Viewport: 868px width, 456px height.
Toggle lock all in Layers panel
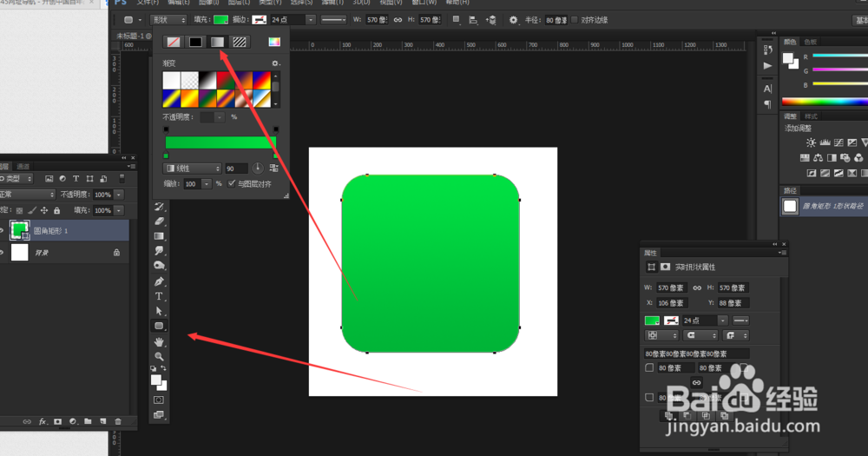click(56, 210)
